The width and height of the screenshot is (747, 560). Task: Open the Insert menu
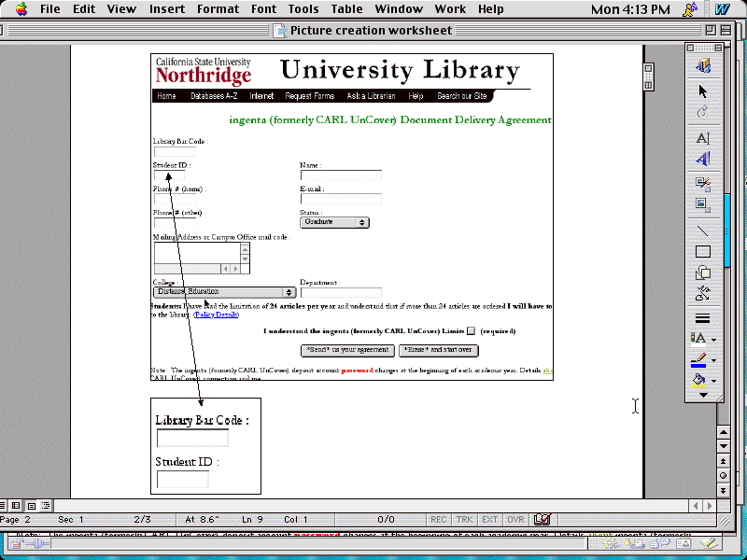(x=167, y=9)
